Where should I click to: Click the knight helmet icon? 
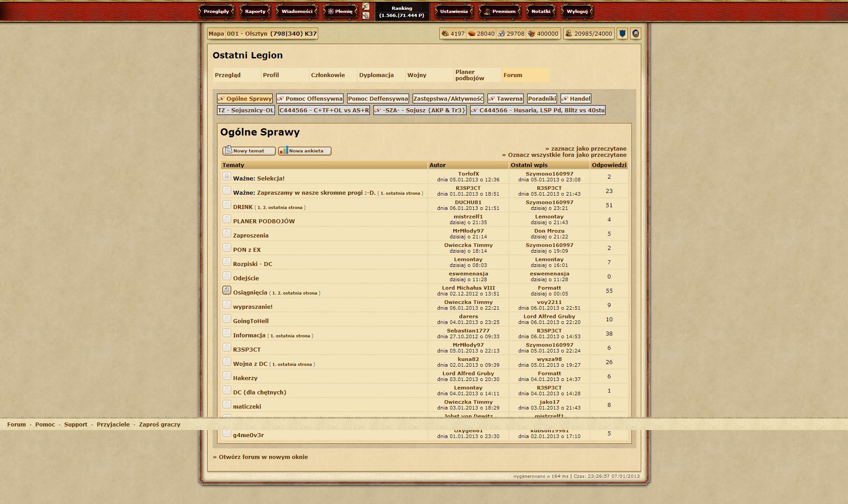click(635, 33)
